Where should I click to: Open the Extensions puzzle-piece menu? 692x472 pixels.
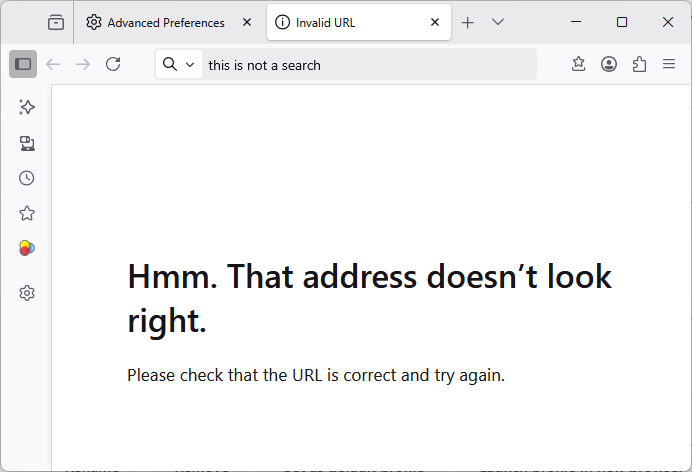(639, 64)
